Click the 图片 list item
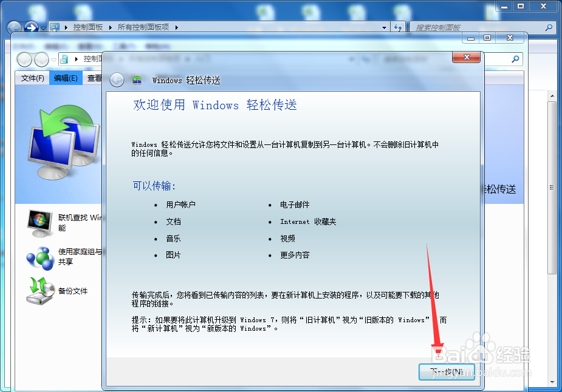This screenshot has width=562, height=392. click(x=174, y=255)
